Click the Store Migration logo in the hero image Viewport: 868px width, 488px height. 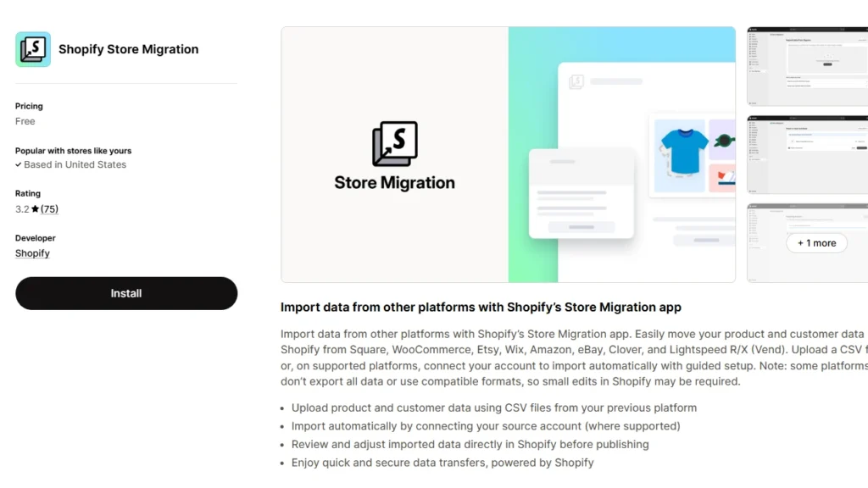(395, 144)
